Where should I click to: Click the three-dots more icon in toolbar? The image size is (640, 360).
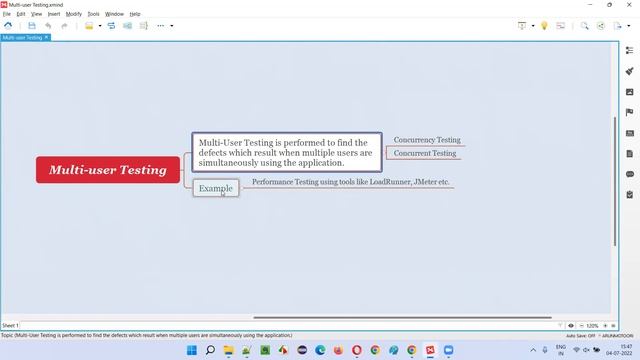coord(160,26)
